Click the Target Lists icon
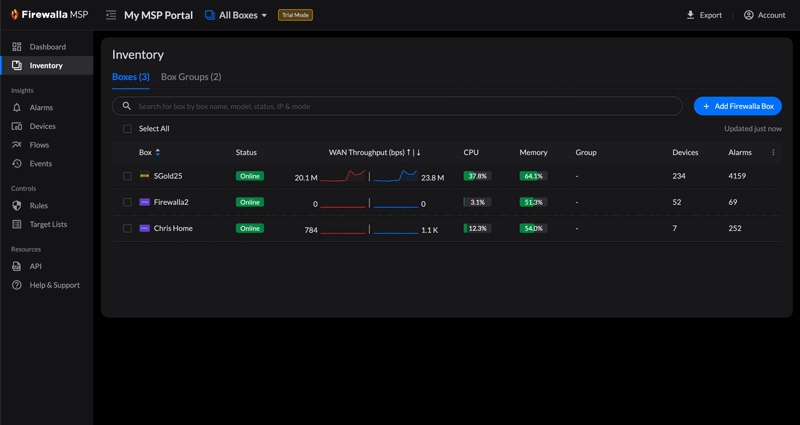Screen dimensions: 800x425 [17, 224]
